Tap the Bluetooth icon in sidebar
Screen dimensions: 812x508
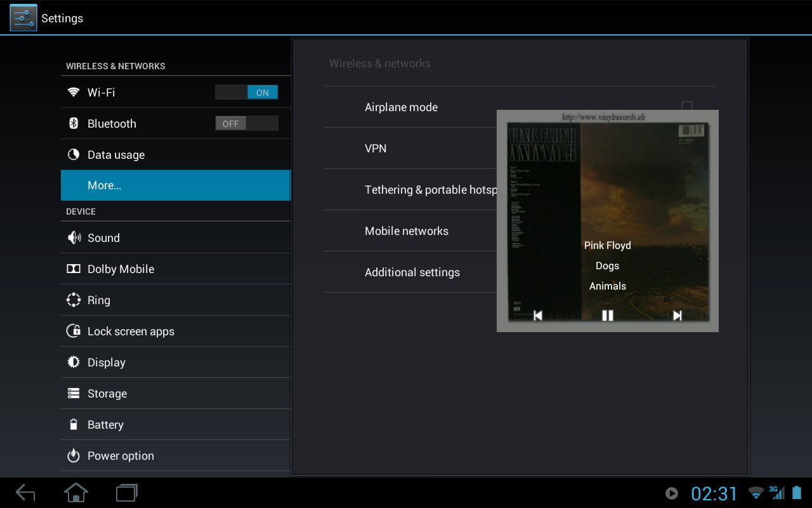(74, 123)
